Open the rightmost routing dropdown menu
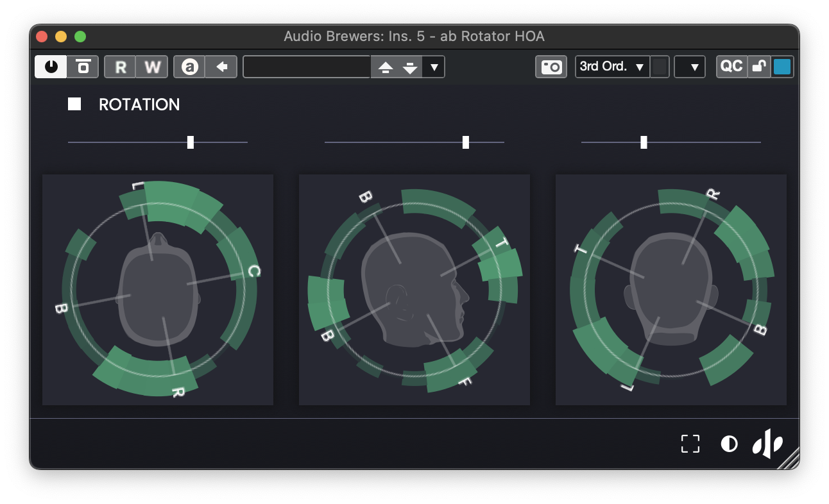Viewport: 829px width, 504px height. point(690,67)
